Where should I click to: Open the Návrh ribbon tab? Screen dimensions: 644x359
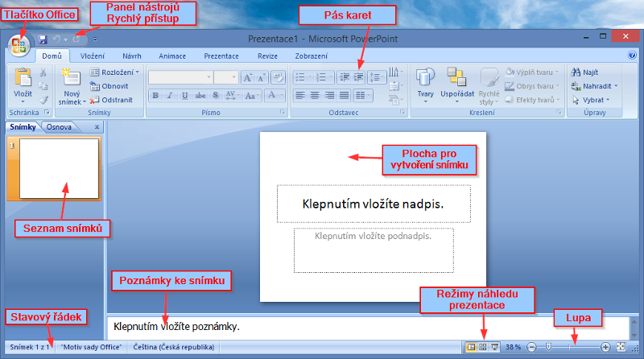tap(132, 56)
